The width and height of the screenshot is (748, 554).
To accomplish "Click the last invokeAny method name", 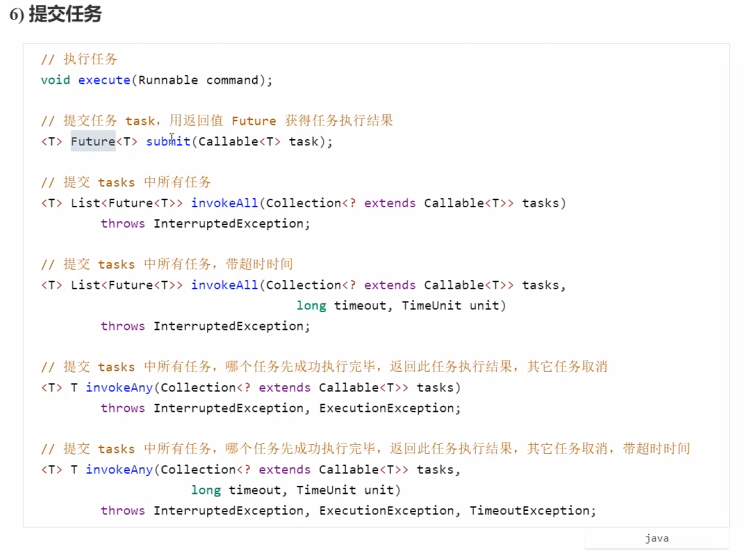I will 119,470.
